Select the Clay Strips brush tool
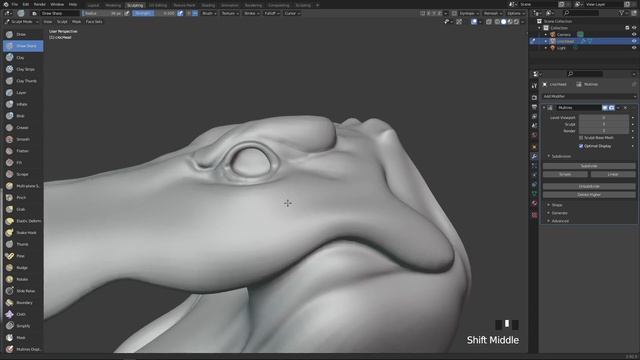The height and width of the screenshot is (360, 640). 23,69
